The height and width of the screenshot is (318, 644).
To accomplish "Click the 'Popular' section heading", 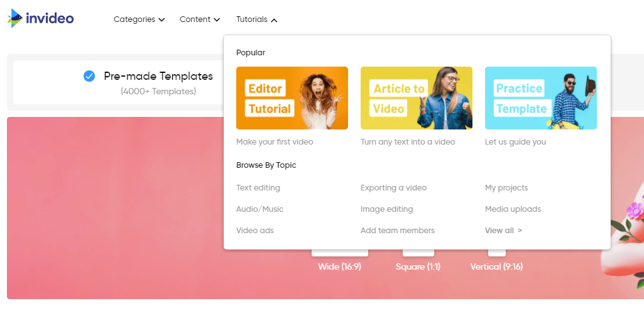I will click(x=251, y=53).
